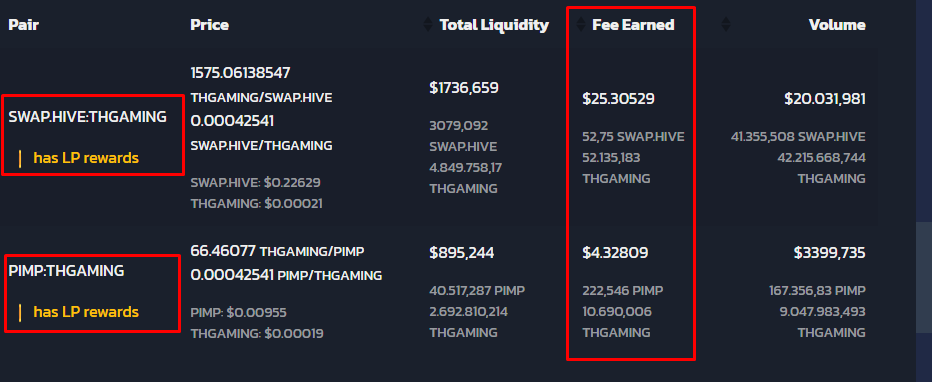This screenshot has height=382, width=932.
Task: Open the SWAP.HIVE:THGAMING pair
Action: [x=87, y=117]
